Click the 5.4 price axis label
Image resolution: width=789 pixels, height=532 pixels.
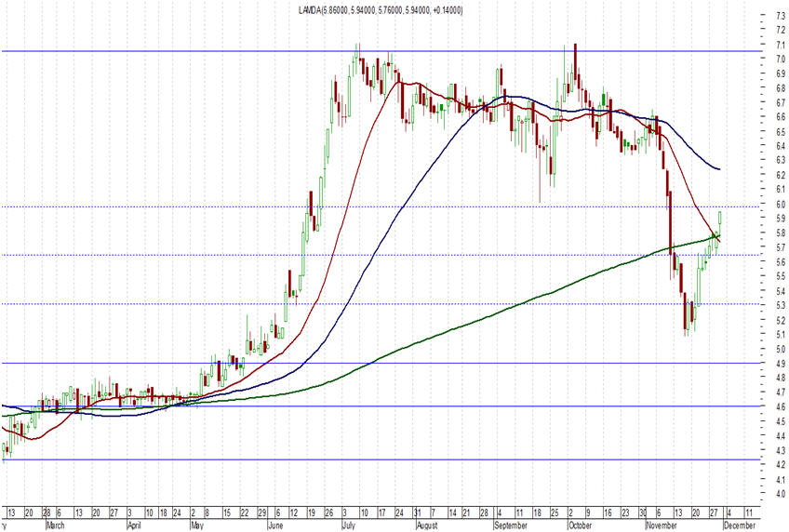[781, 291]
